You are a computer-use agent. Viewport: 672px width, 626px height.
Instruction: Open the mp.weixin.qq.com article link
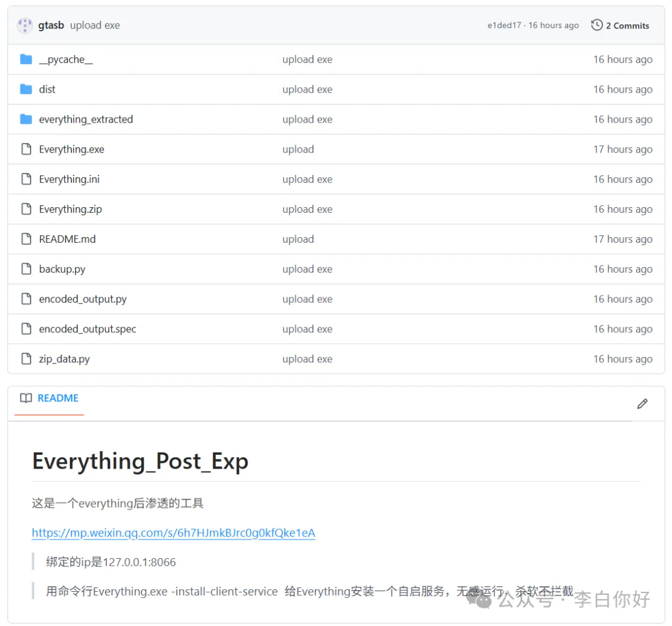[x=174, y=533]
